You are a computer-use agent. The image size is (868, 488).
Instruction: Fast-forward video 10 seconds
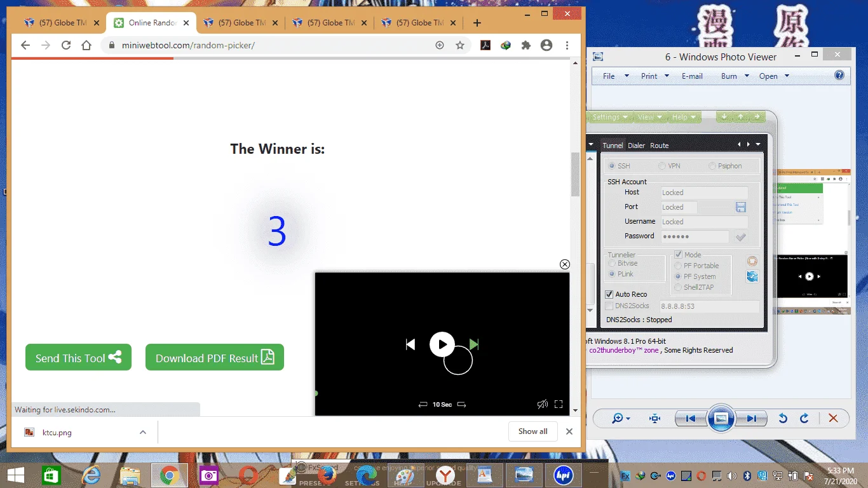click(x=462, y=405)
